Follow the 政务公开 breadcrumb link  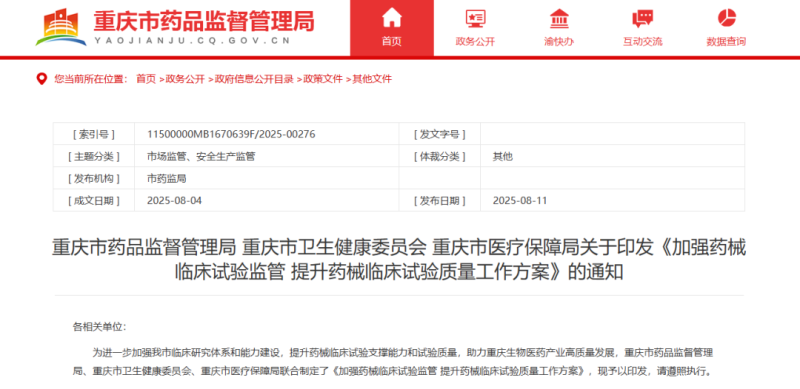185,79
